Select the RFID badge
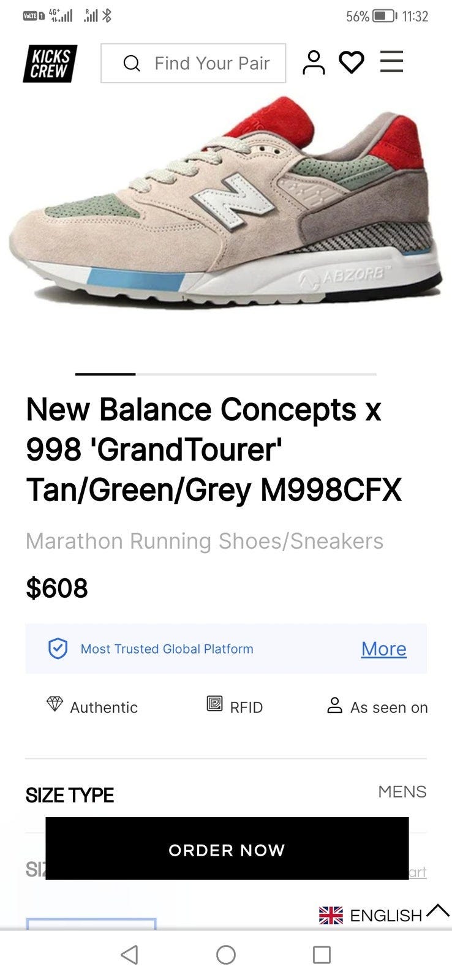The width and height of the screenshot is (452, 980). pyautogui.click(x=235, y=706)
